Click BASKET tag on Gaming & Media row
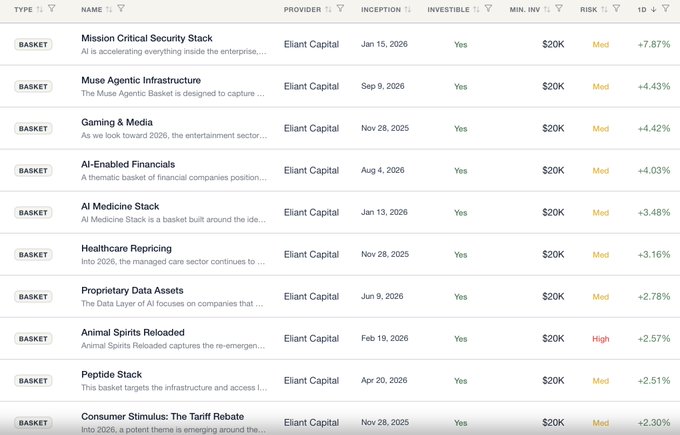Viewport: 680px width, 435px height. click(x=33, y=129)
